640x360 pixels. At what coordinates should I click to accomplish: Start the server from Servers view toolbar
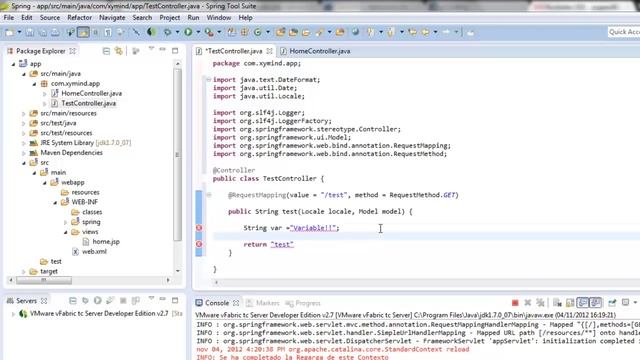[98, 301]
